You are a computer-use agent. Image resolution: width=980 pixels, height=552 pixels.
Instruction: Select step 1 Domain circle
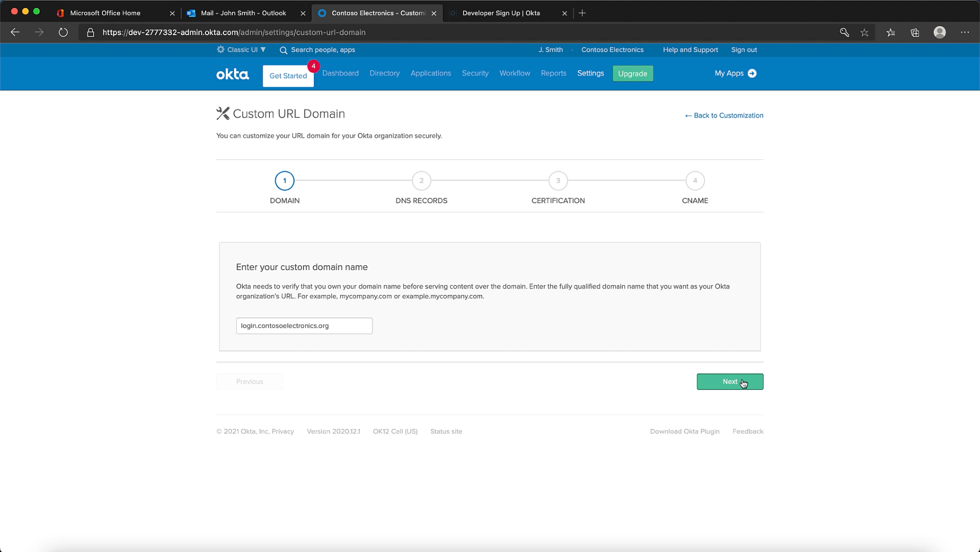click(x=285, y=181)
